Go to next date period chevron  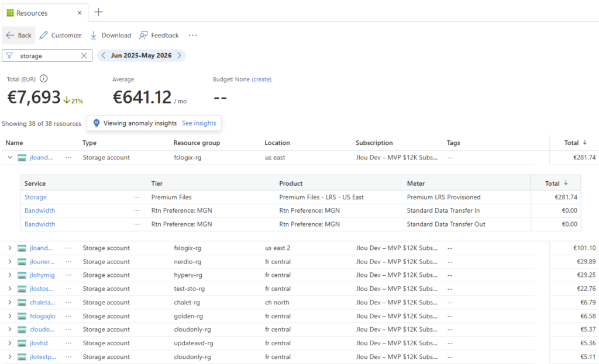[x=179, y=56]
